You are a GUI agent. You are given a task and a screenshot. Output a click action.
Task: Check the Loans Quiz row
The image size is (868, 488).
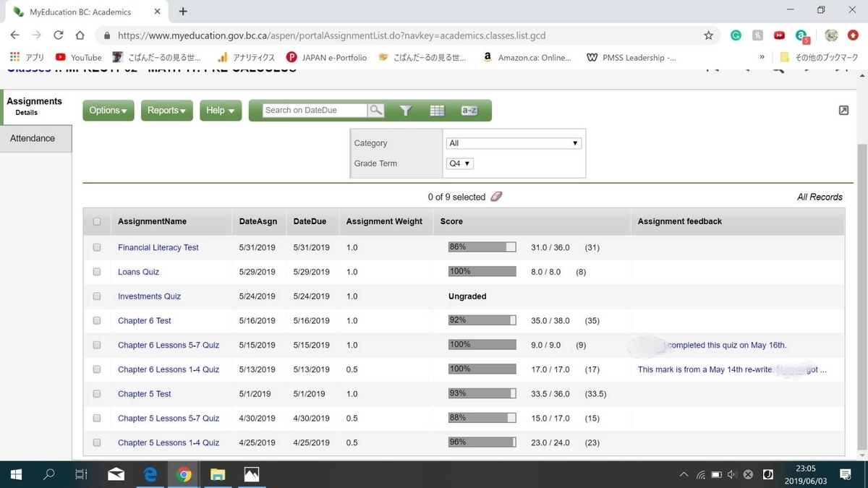97,272
